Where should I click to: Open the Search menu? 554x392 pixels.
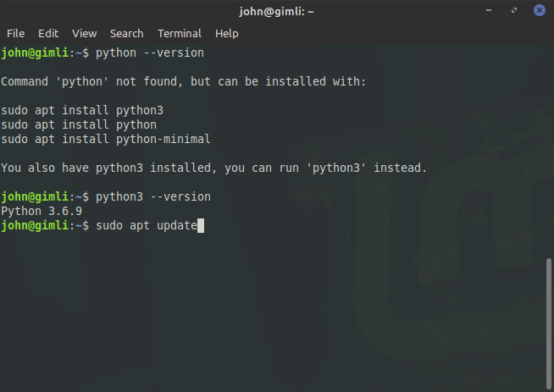pyautogui.click(x=126, y=34)
